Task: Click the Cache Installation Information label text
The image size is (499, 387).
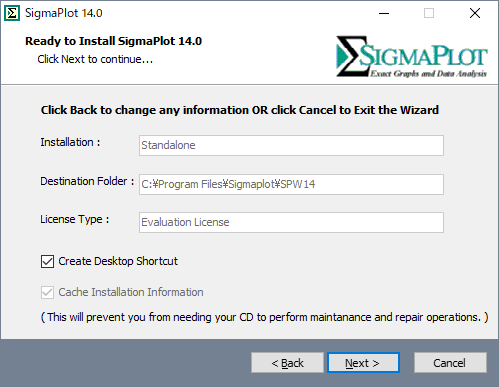Action: click(131, 292)
